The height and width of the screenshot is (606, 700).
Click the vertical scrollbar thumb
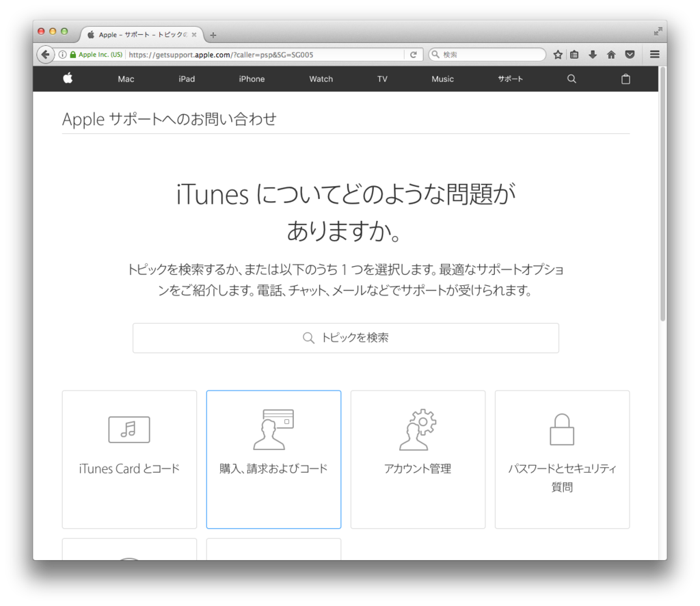(662, 194)
